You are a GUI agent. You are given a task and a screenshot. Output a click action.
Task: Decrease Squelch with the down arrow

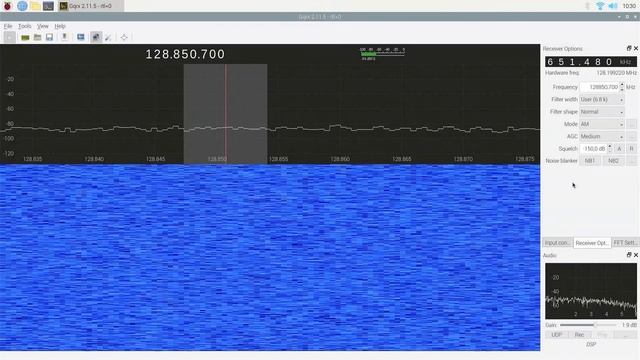(x=610, y=151)
